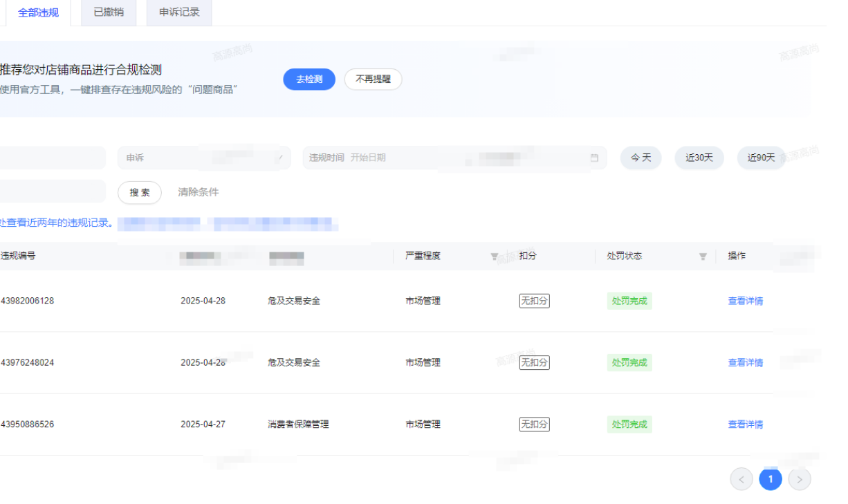Select the 全部违规 tab
848x504 pixels.
pos(38,12)
